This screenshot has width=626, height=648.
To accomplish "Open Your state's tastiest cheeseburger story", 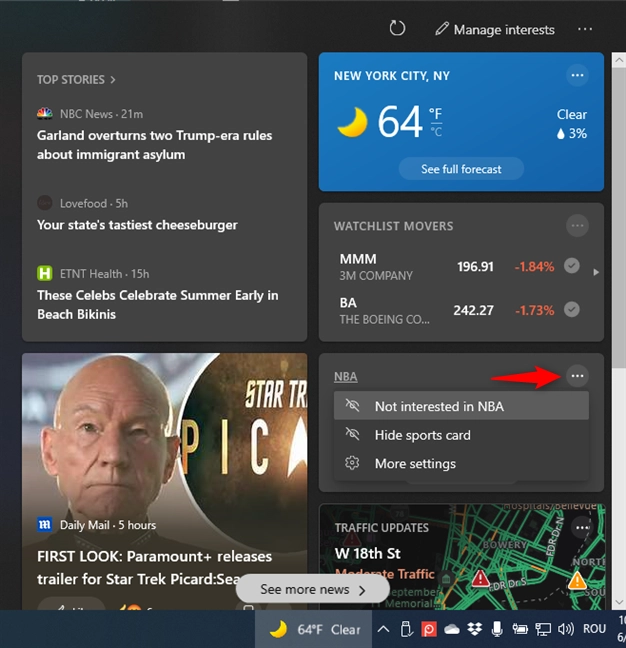I will click(x=137, y=225).
